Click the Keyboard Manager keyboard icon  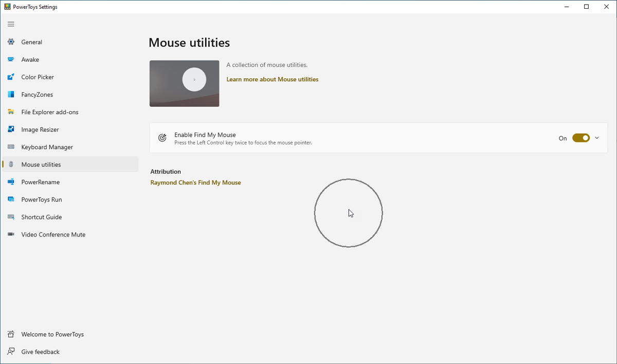(11, 147)
